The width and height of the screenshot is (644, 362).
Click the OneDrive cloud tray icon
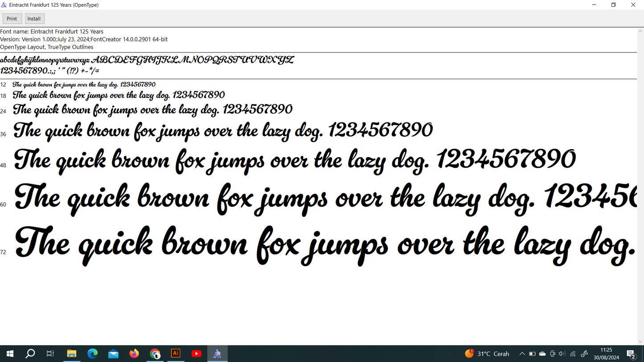point(542,354)
